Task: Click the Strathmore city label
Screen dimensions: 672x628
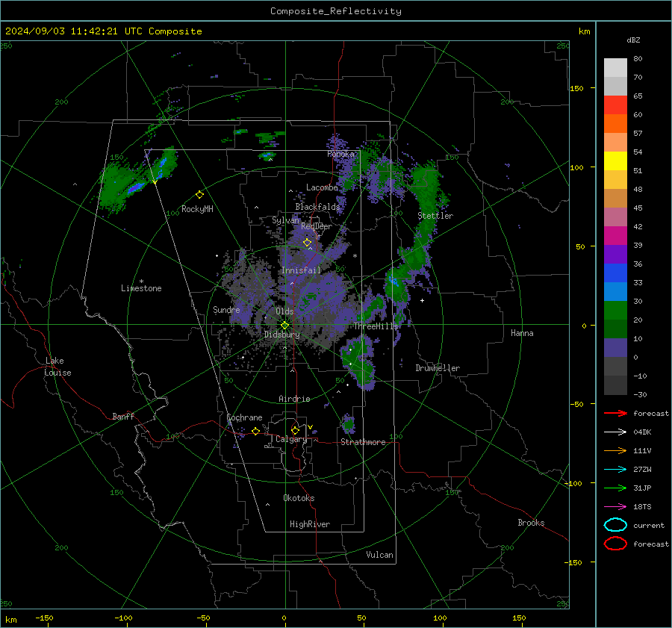Action: click(x=363, y=442)
